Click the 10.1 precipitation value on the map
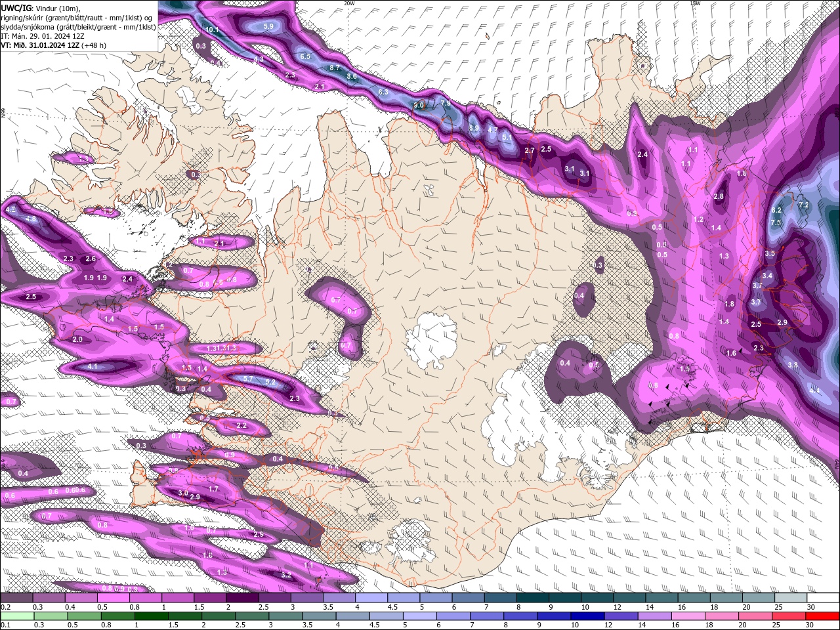 [212, 30]
